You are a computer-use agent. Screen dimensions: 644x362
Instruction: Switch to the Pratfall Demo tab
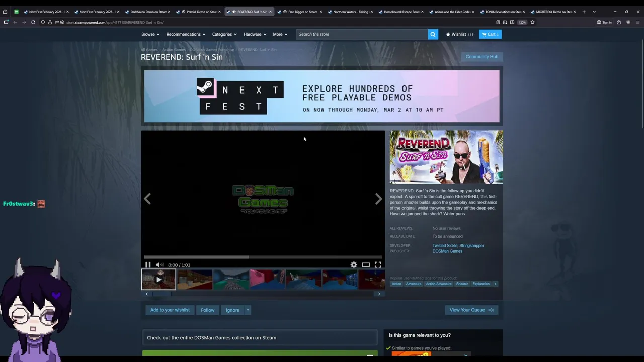[x=199, y=12]
